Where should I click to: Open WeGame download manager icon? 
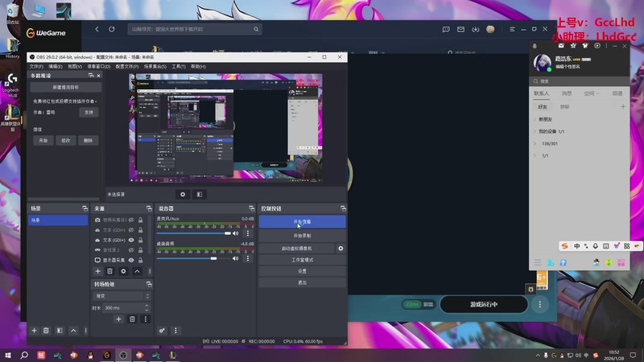click(x=476, y=29)
